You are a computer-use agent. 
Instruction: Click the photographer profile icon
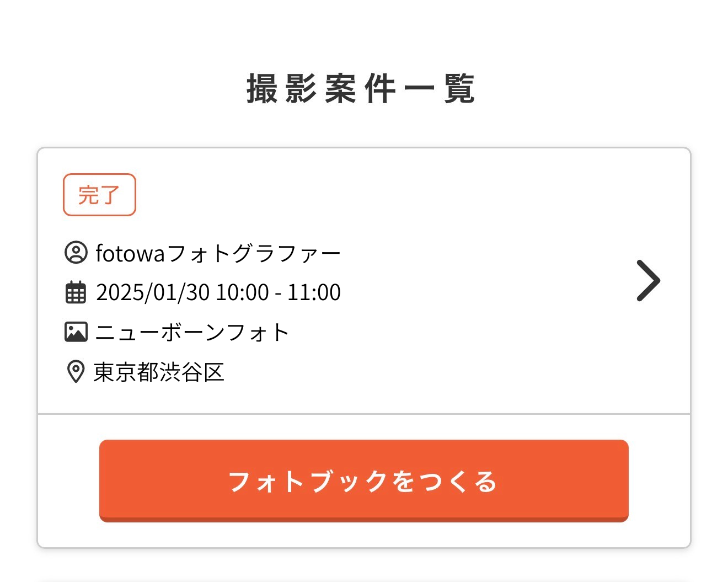[x=76, y=253]
